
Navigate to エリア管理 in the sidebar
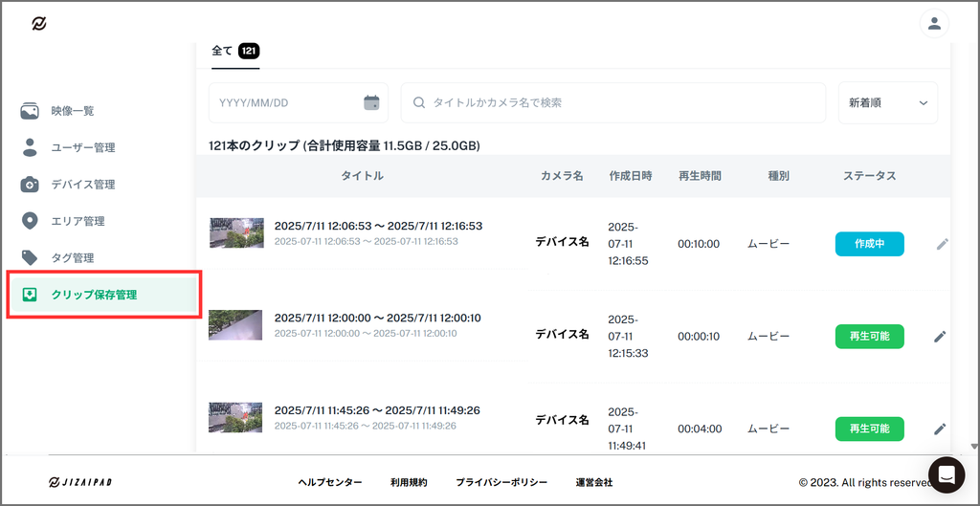pyautogui.click(x=78, y=221)
